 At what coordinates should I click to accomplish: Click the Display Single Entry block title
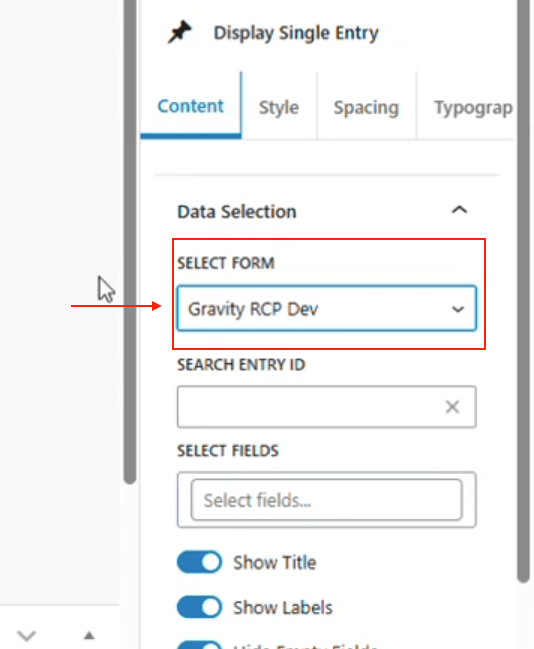pos(296,33)
